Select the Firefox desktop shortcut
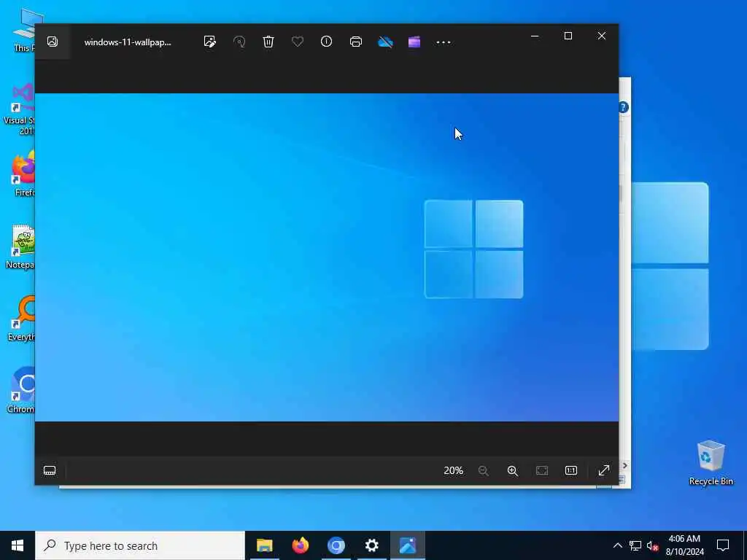 (24, 174)
